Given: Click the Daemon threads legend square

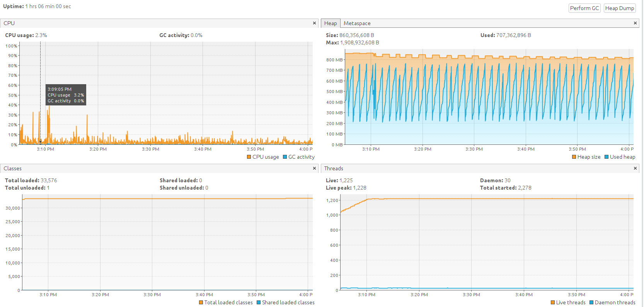Looking at the screenshot, I should point(591,302).
